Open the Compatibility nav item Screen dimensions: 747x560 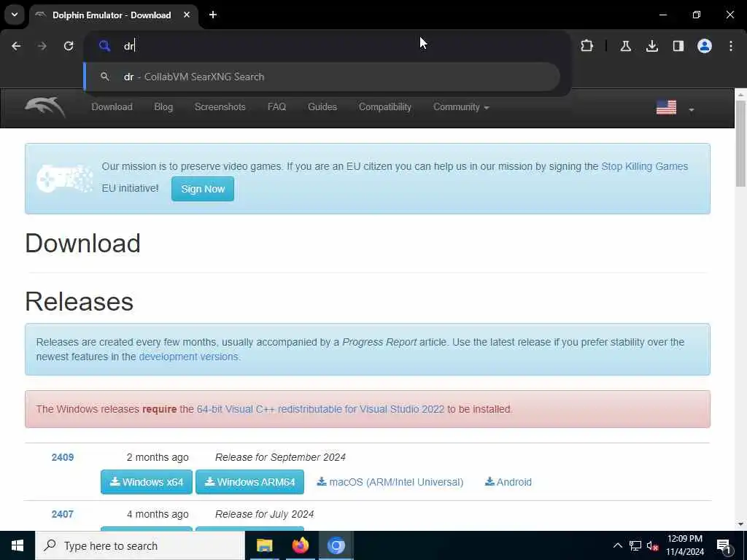[x=385, y=106]
